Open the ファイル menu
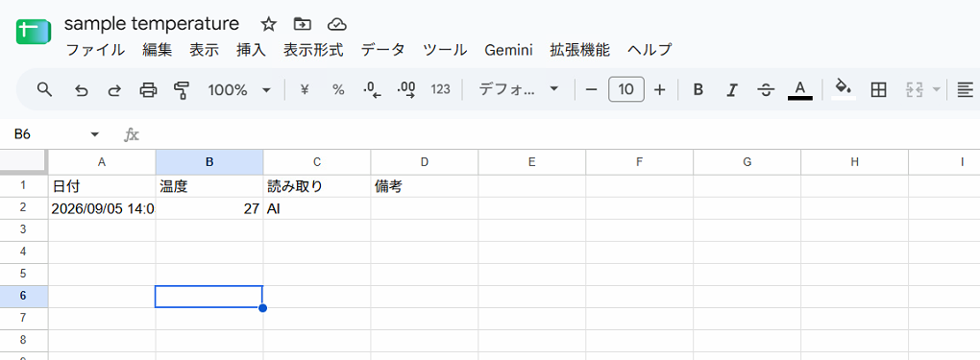Viewport: 980px width, 360px height. click(x=96, y=50)
